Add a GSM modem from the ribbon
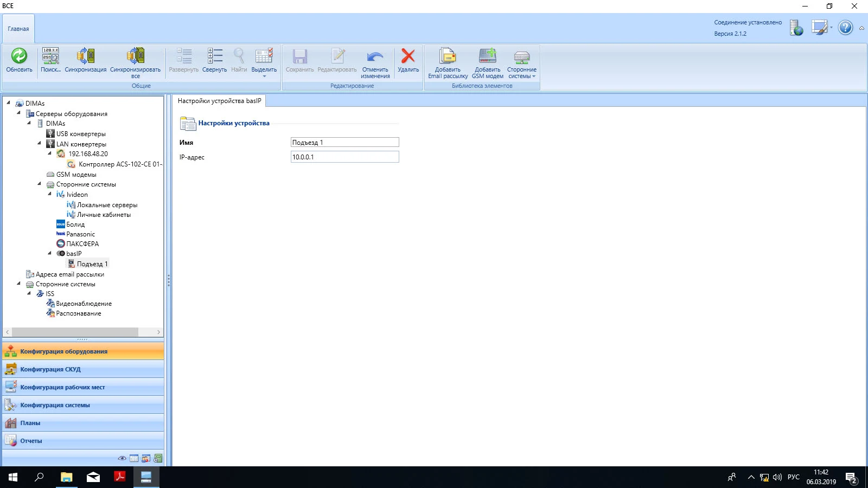Viewport: 868px width, 488px height. (x=487, y=56)
